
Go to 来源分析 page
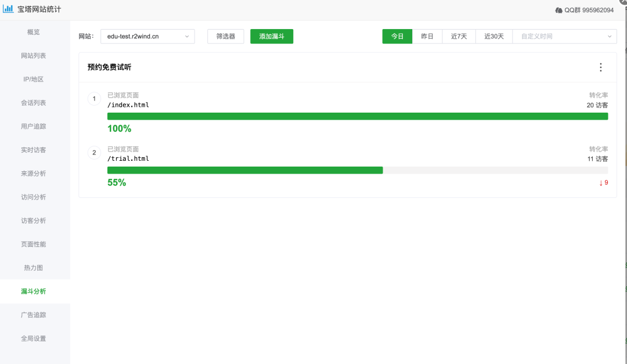tap(34, 174)
